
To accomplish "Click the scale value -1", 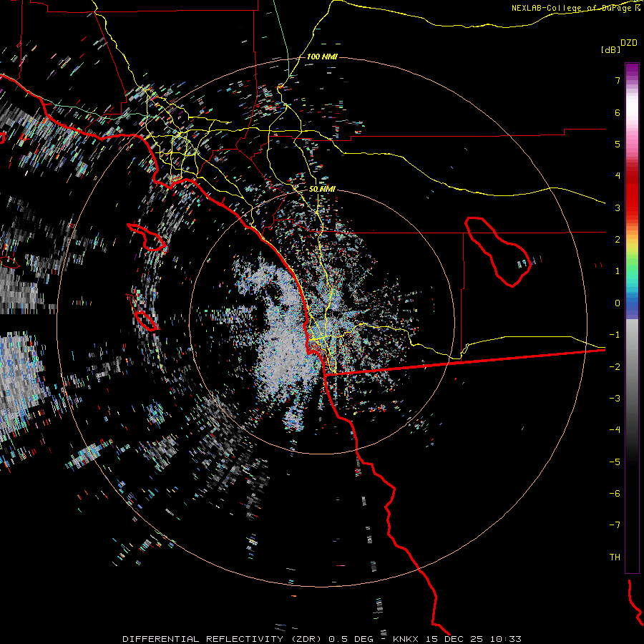I will 615,335.
